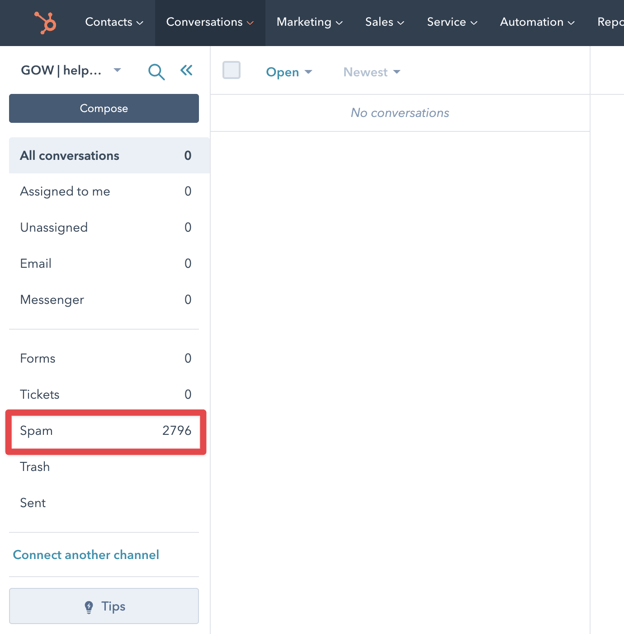Follow the Connect another channel link
Image resolution: width=624 pixels, height=634 pixels.
tap(86, 555)
